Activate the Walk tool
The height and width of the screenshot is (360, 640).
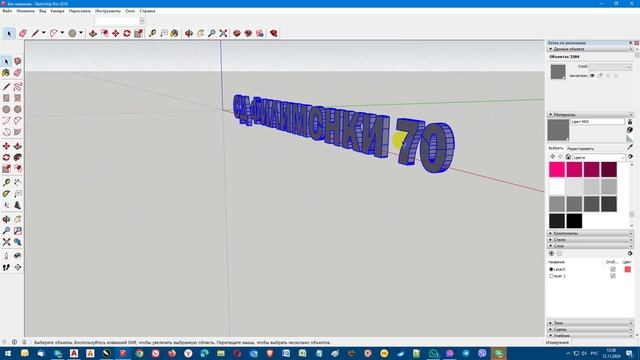tap(6, 267)
